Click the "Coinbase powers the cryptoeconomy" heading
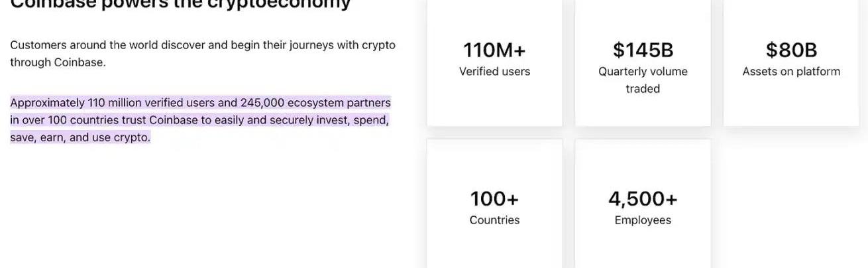 [180, 4]
